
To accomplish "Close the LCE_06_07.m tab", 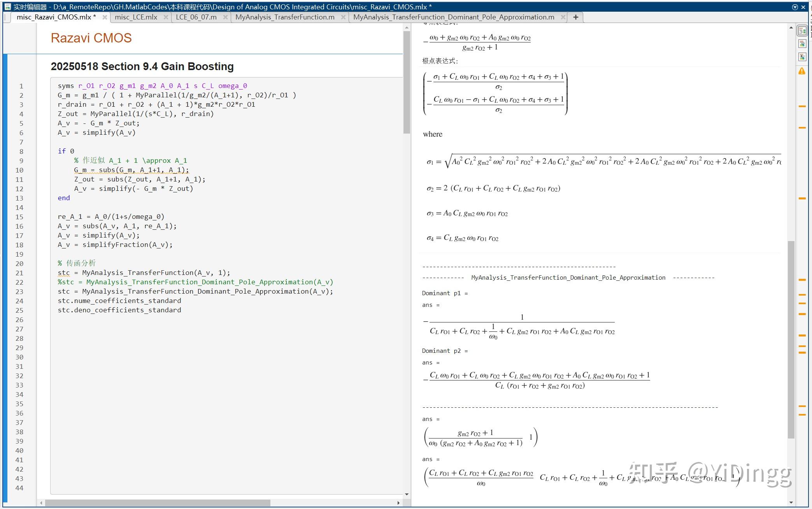I will (225, 17).
